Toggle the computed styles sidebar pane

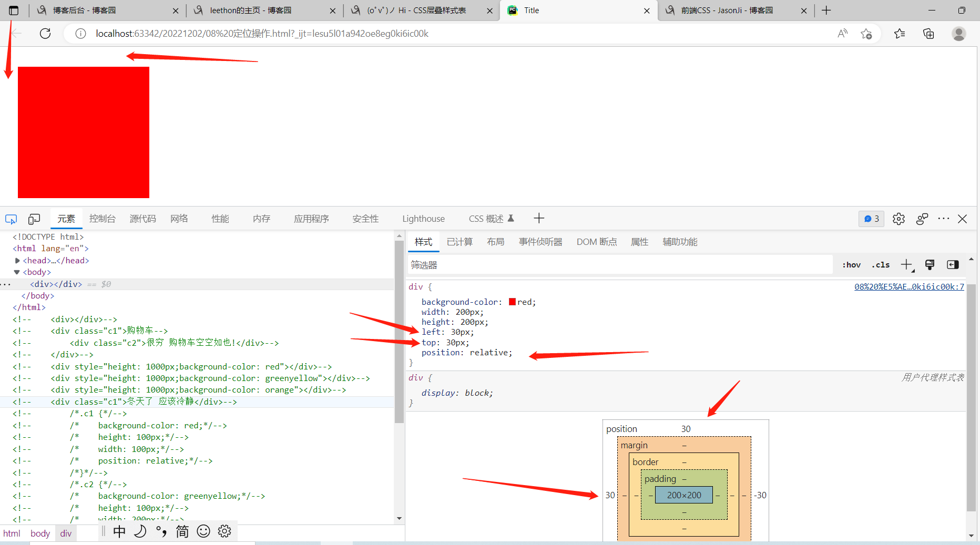click(953, 265)
